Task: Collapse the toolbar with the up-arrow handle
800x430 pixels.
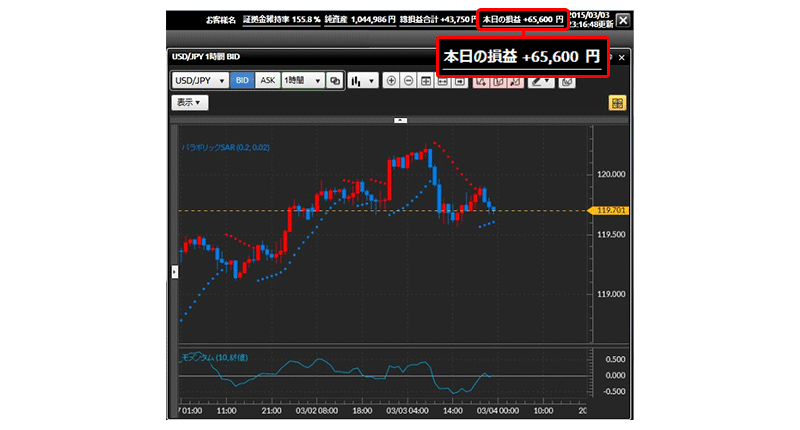Action: pyautogui.click(x=401, y=120)
